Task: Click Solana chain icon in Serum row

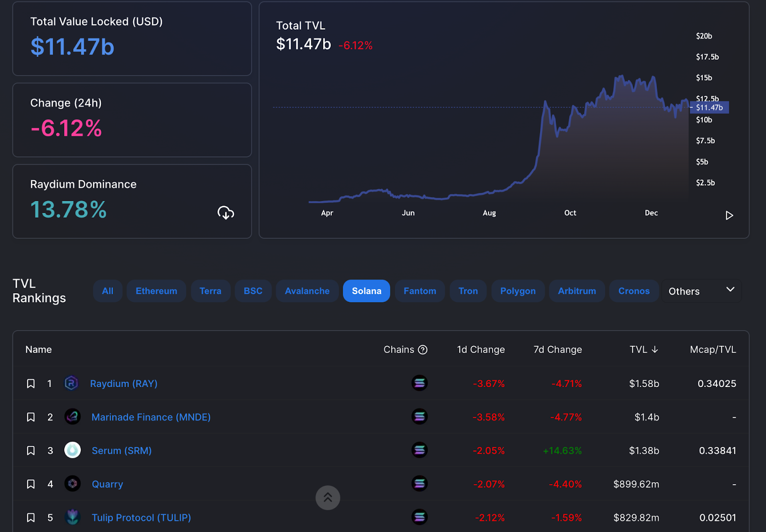Action: [x=419, y=450]
